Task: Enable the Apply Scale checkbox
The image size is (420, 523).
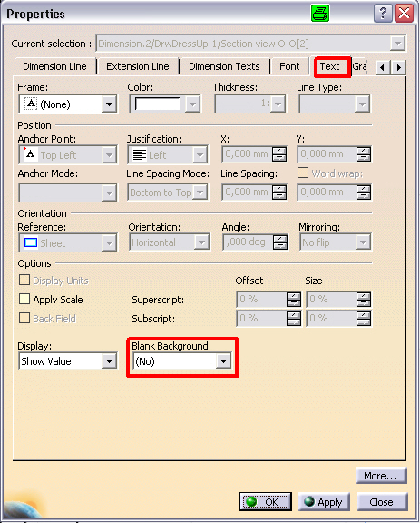Action: coord(24,299)
